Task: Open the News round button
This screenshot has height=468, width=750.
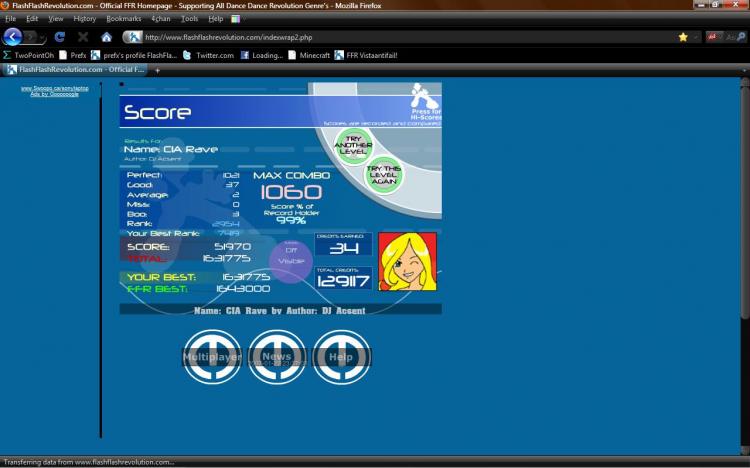Action: coord(276,357)
